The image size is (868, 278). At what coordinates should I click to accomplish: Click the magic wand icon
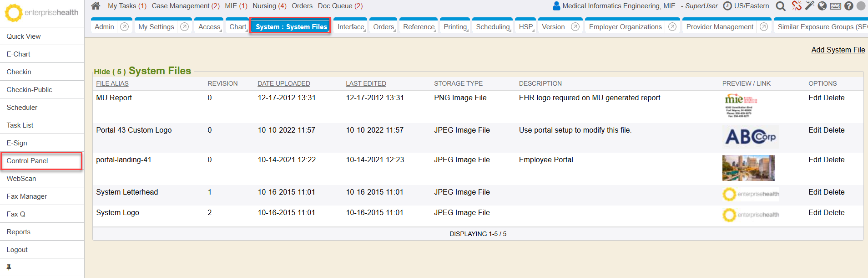[809, 6]
